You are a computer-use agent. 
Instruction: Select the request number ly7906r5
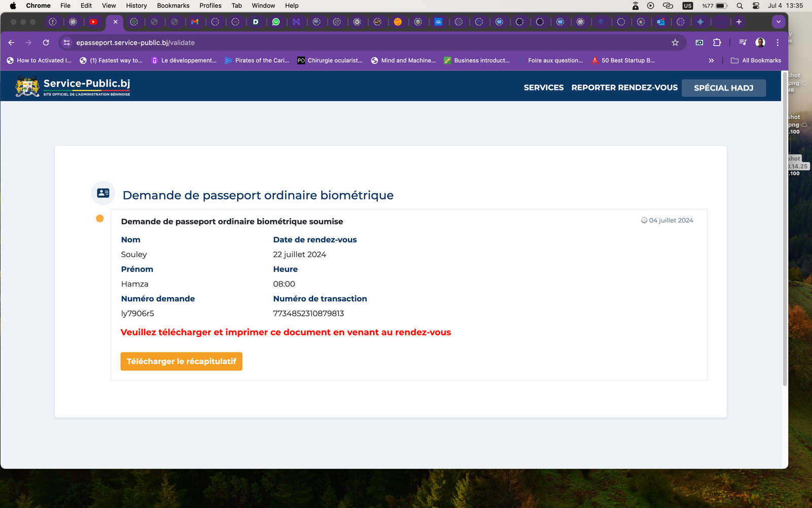(138, 313)
